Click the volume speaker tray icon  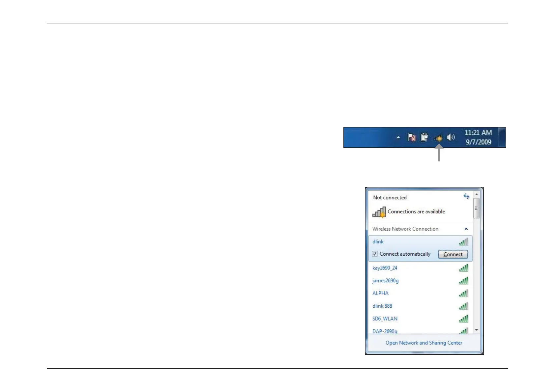tap(451, 137)
